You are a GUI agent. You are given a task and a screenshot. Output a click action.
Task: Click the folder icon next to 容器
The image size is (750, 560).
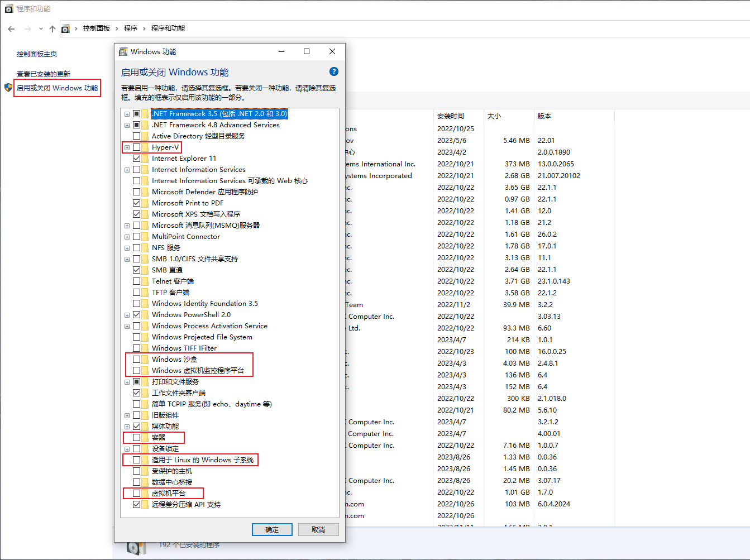[145, 438]
